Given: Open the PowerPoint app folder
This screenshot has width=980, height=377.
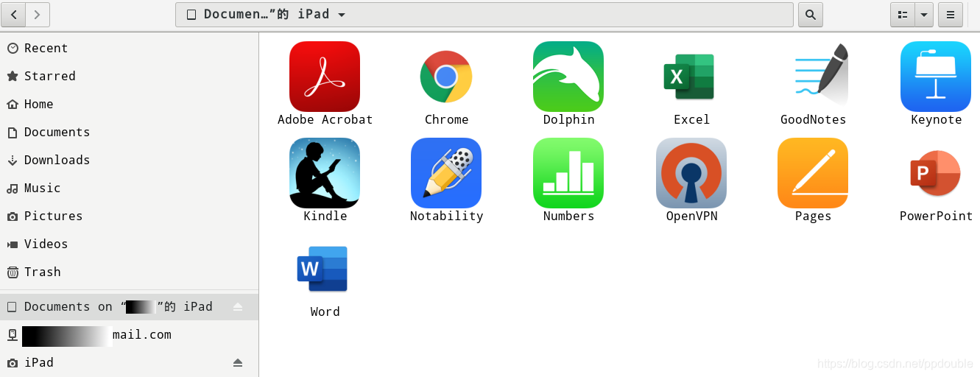Looking at the screenshot, I should tap(936, 173).
